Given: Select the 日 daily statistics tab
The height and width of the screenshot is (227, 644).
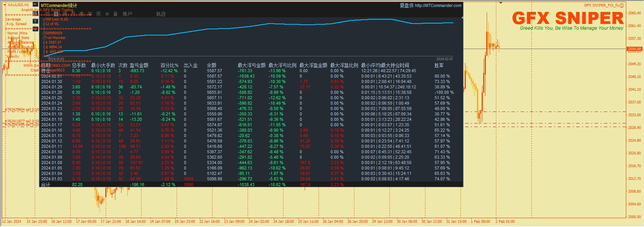Looking at the screenshot, I should 56,14.
